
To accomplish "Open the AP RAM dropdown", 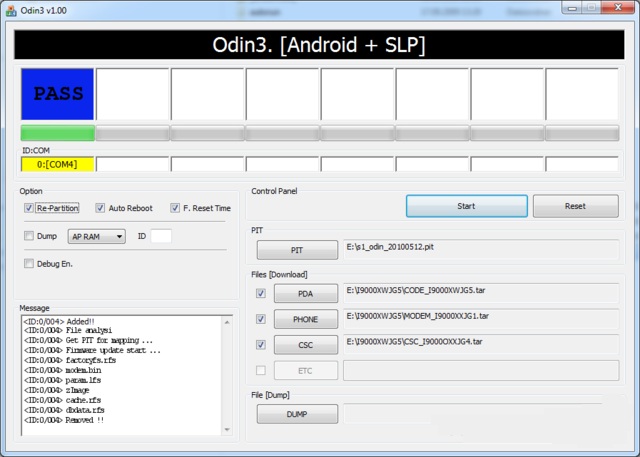I will pos(97,236).
